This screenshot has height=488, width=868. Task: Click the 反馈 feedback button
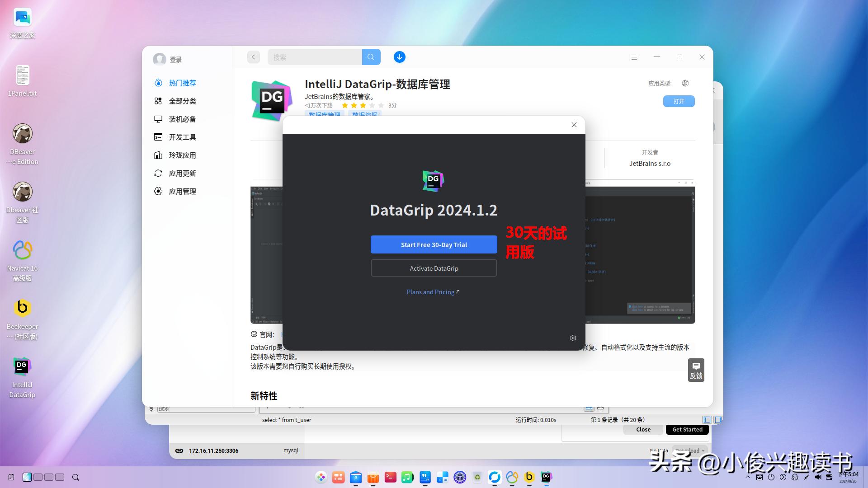click(x=696, y=370)
